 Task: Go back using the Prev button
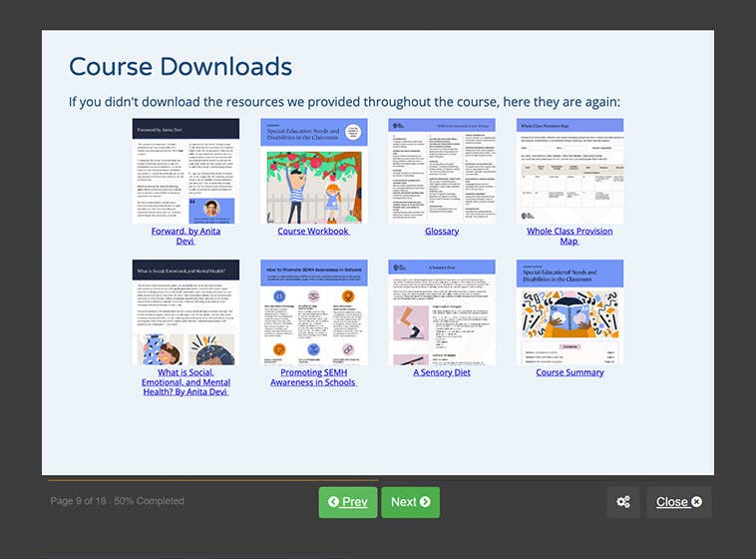347,502
